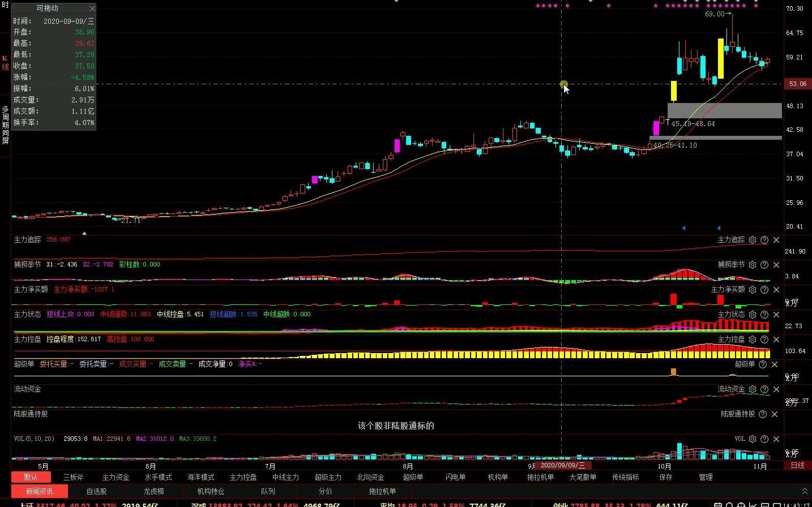Close the 流动资金 indicator panel
Image resolution: width=812 pixels, height=507 pixels.
pos(776,389)
